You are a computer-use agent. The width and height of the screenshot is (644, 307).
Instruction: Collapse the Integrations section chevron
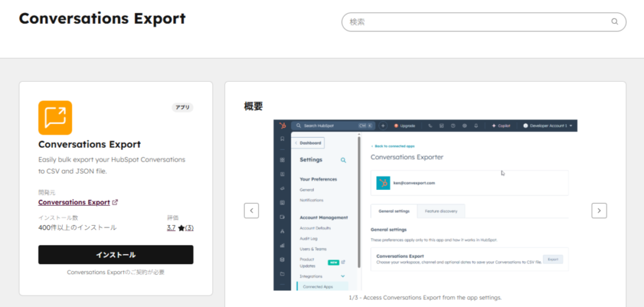click(343, 276)
